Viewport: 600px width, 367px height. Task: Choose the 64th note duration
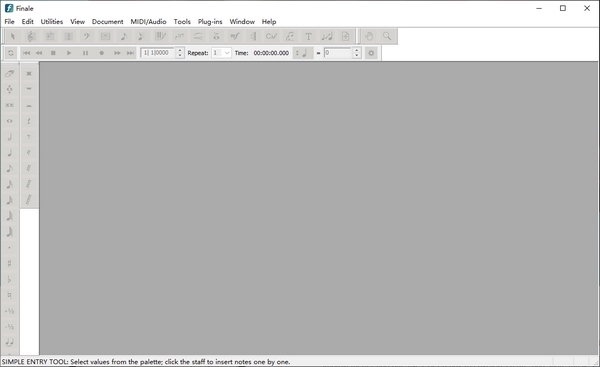[10, 216]
